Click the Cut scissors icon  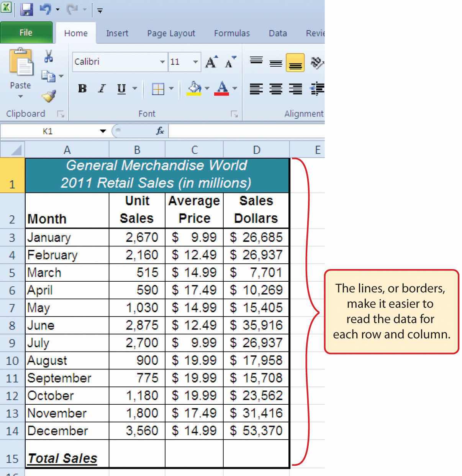pyautogui.click(x=49, y=56)
